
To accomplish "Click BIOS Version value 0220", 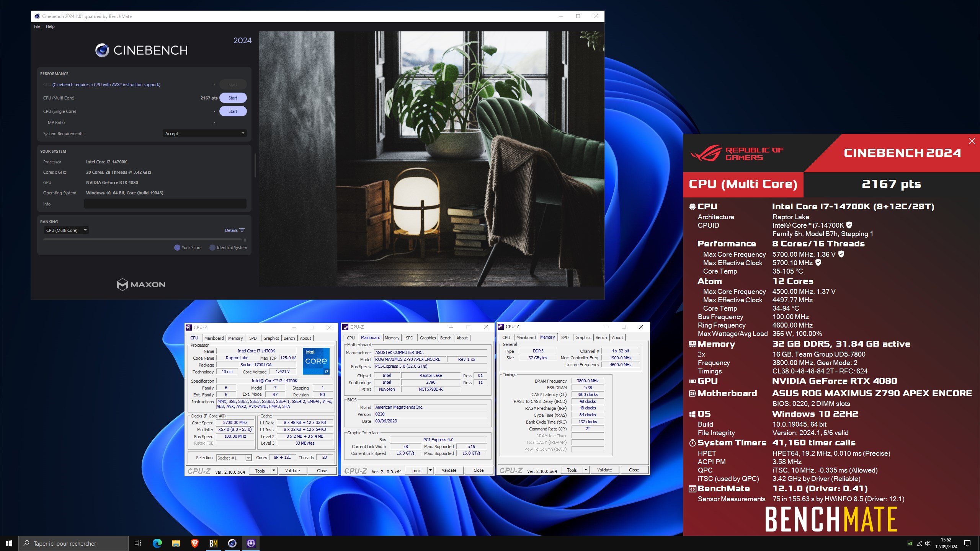I will (430, 414).
